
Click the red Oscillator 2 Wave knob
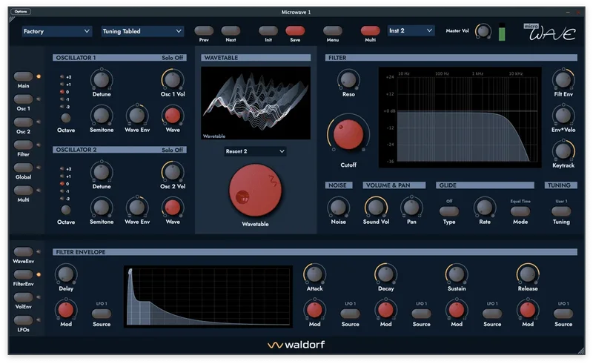[x=173, y=208]
